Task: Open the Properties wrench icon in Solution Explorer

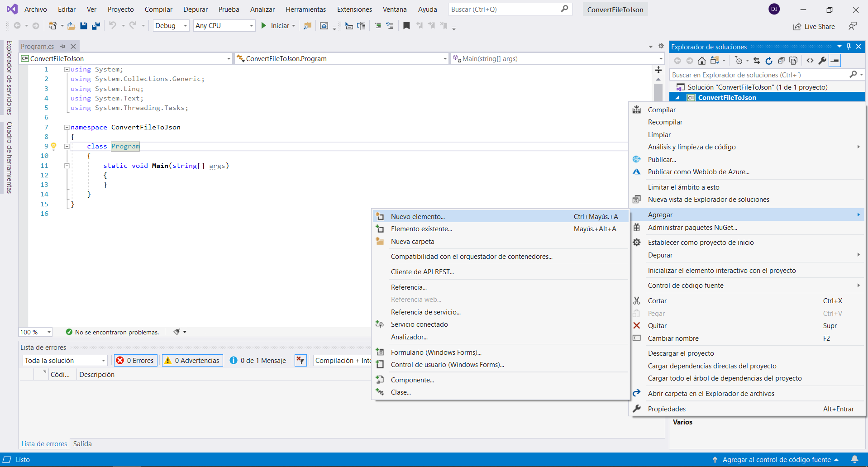Action: 822,61
